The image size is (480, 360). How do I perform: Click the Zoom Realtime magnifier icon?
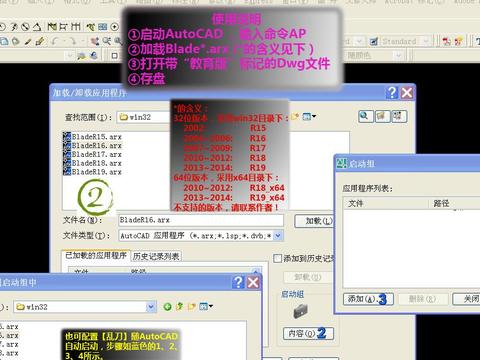107,41
